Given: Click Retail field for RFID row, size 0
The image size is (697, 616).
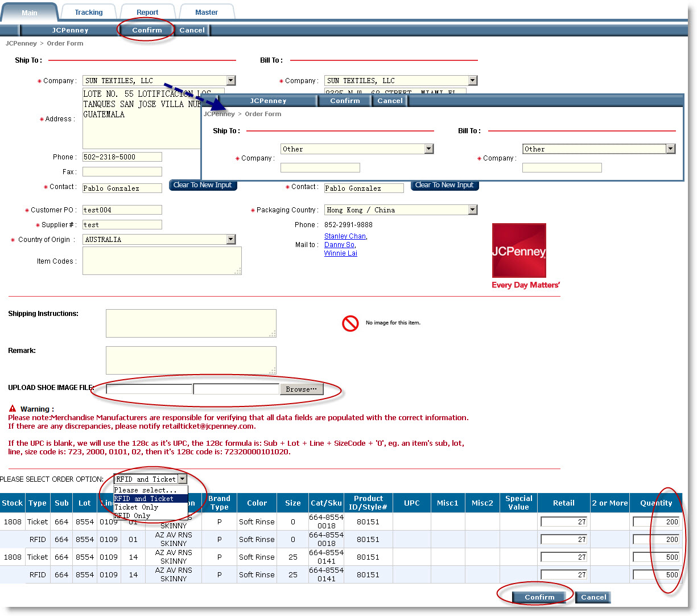Looking at the screenshot, I should tap(564, 540).
